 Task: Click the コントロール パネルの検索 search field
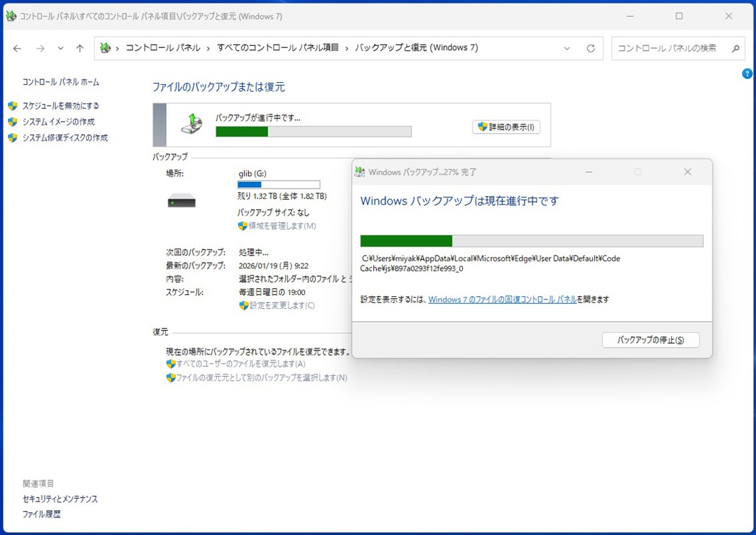669,48
